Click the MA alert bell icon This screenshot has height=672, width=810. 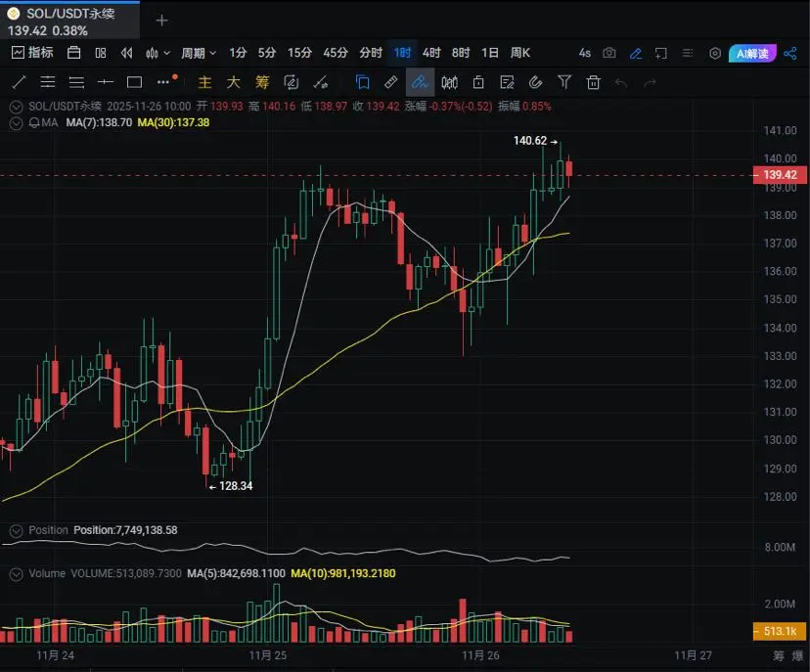(x=34, y=123)
